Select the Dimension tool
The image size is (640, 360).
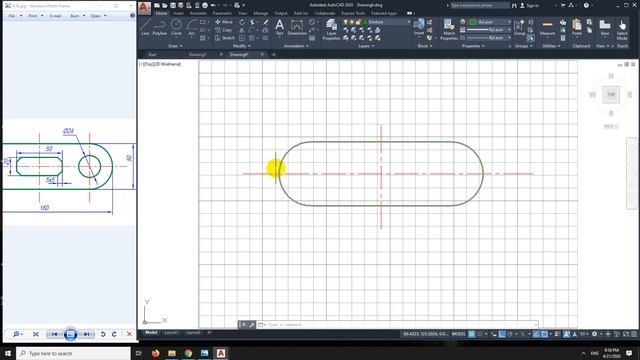(297, 27)
